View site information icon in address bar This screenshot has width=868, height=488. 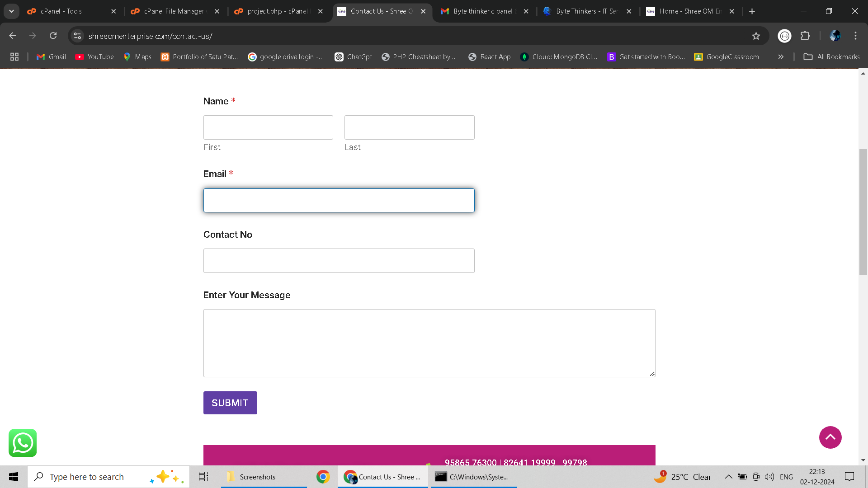77,36
